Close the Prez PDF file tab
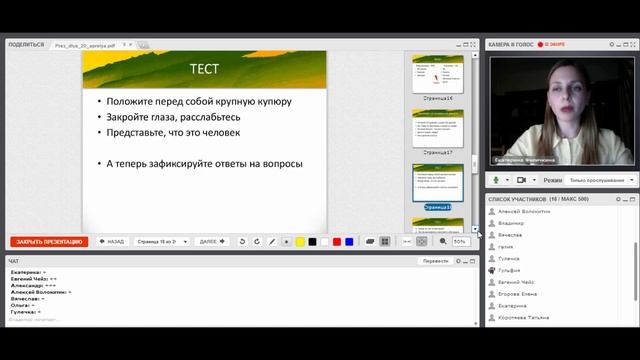The height and width of the screenshot is (360, 640). tap(131, 45)
